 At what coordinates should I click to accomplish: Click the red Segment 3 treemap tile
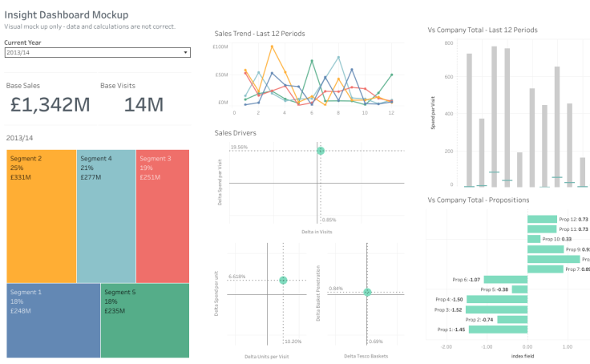pos(163,216)
